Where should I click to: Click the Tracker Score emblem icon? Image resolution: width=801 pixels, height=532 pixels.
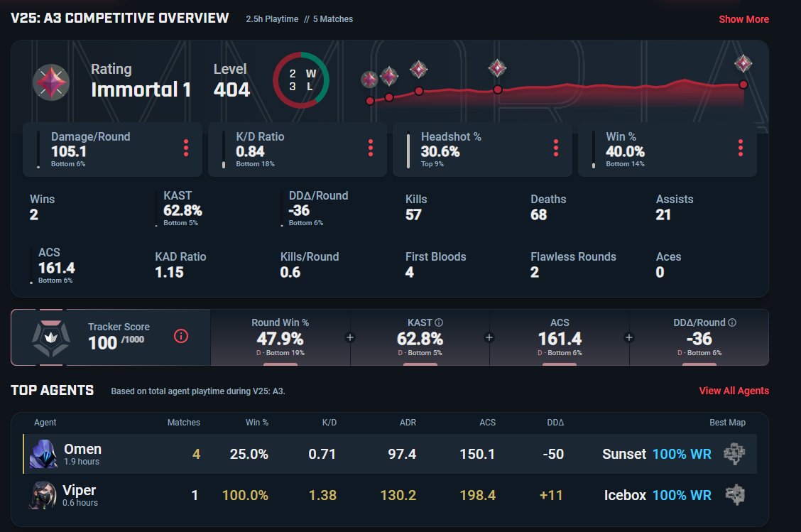[x=50, y=338]
